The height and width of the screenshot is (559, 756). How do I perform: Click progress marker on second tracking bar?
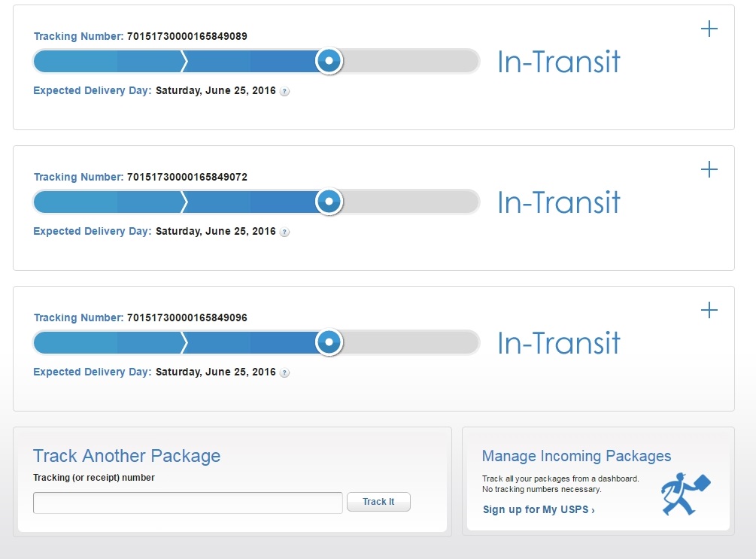[x=329, y=202]
